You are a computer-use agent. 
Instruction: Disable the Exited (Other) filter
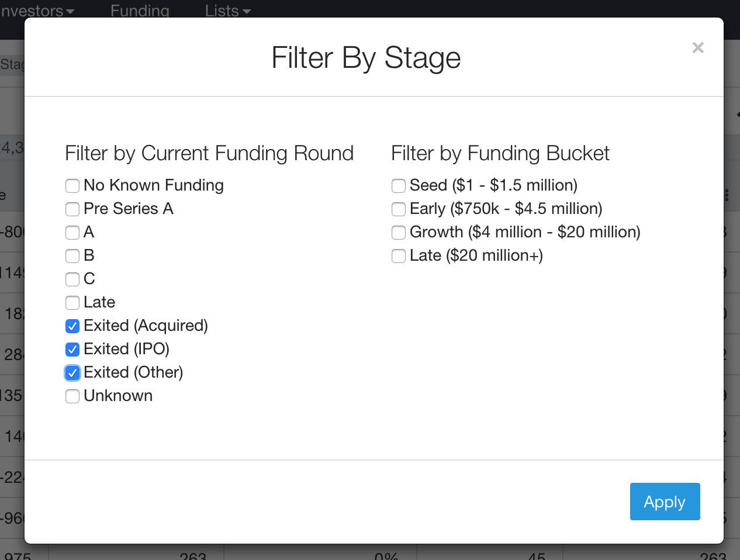tap(72, 373)
